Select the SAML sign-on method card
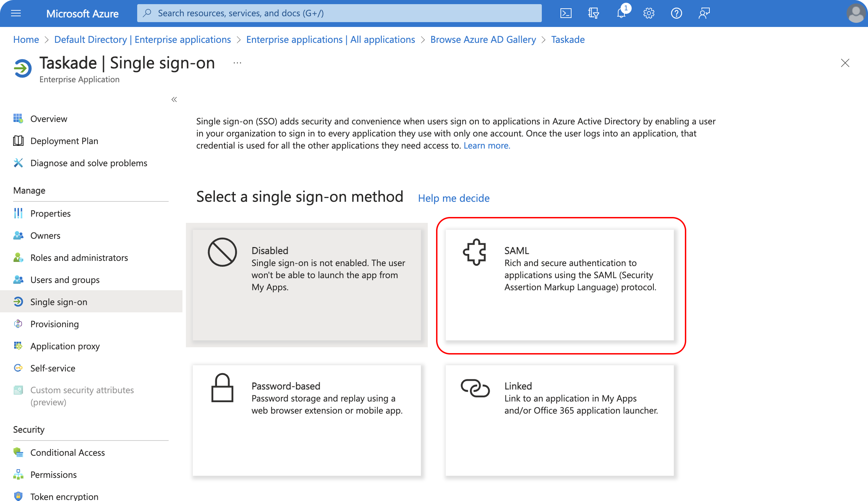This screenshot has width=868, height=501. tap(559, 285)
